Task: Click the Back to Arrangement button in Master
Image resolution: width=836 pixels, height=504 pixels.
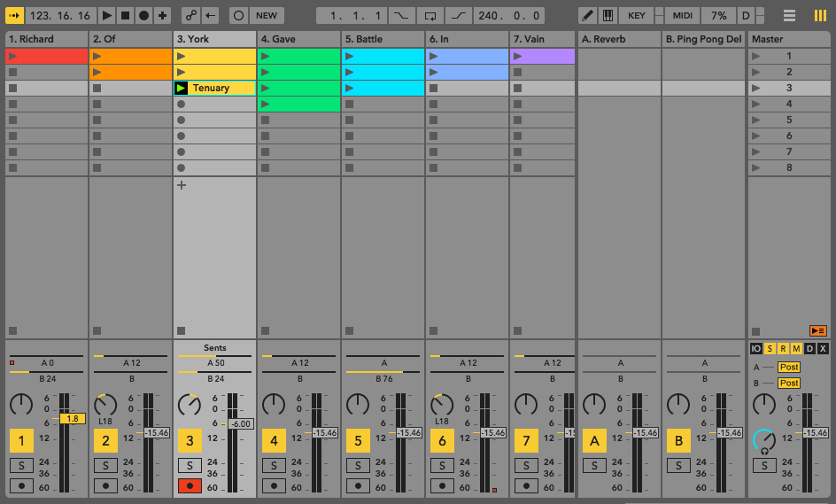Action: 818,330
